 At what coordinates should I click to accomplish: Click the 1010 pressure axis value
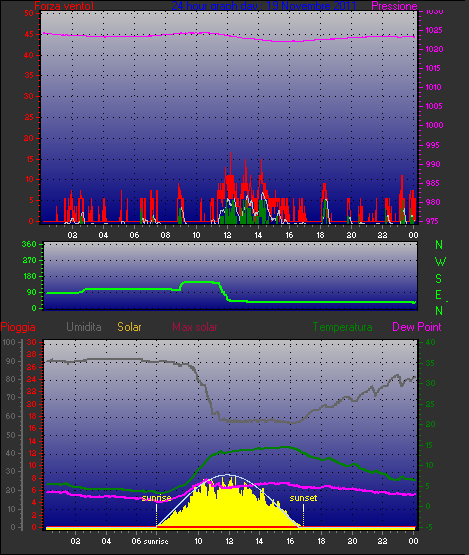(x=434, y=87)
